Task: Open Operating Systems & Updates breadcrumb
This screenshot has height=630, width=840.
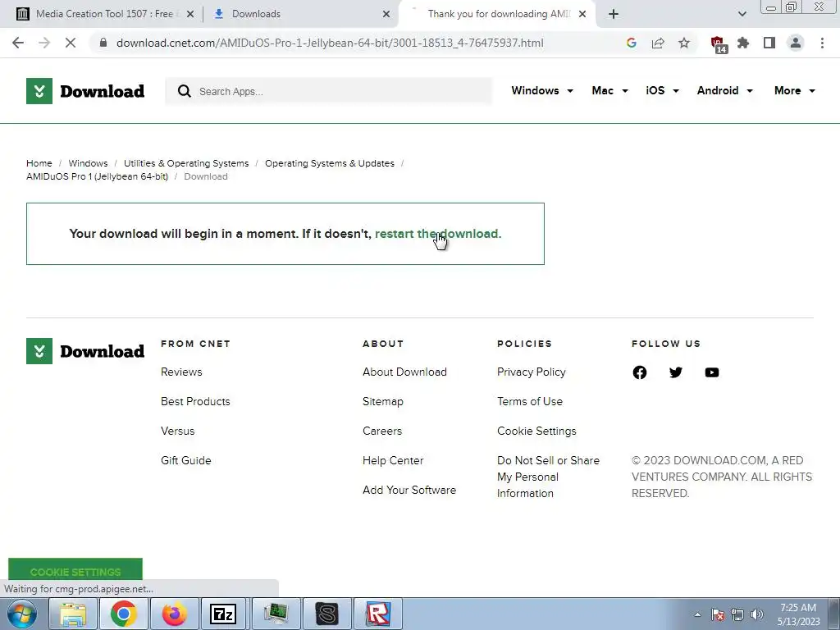Action: point(330,163)
